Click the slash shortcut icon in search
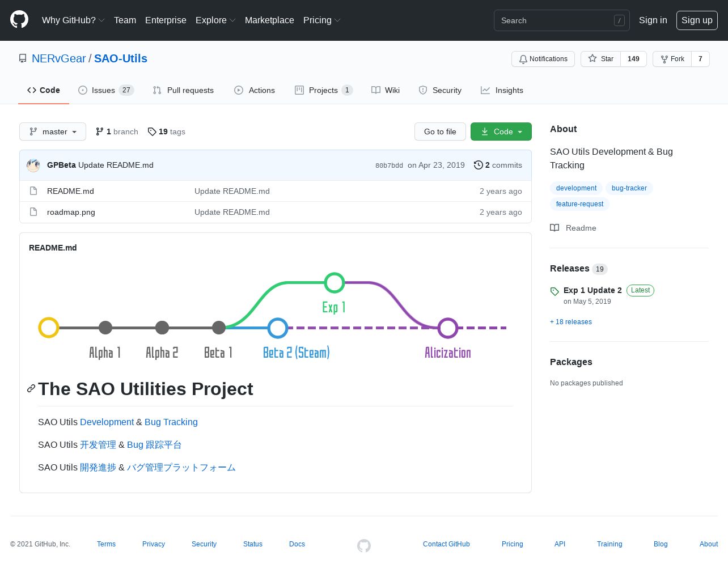Screen dimensions: 728x581 (x=619, y=20)
